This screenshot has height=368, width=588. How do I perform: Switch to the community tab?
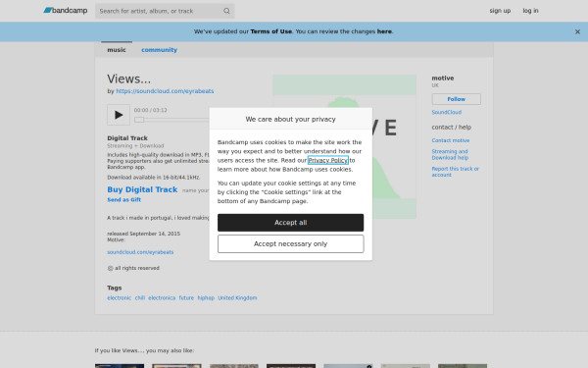[x=159, y=50]
